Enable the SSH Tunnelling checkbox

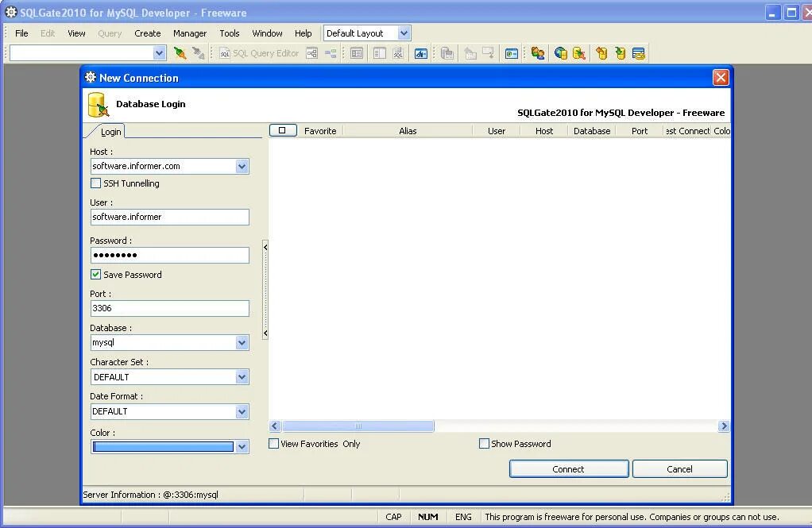(x=96, y=183)
